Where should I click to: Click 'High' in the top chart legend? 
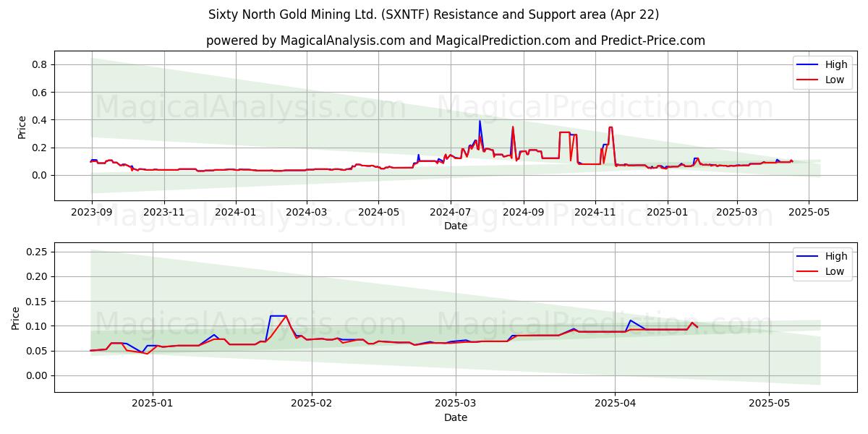pos(835,64)
